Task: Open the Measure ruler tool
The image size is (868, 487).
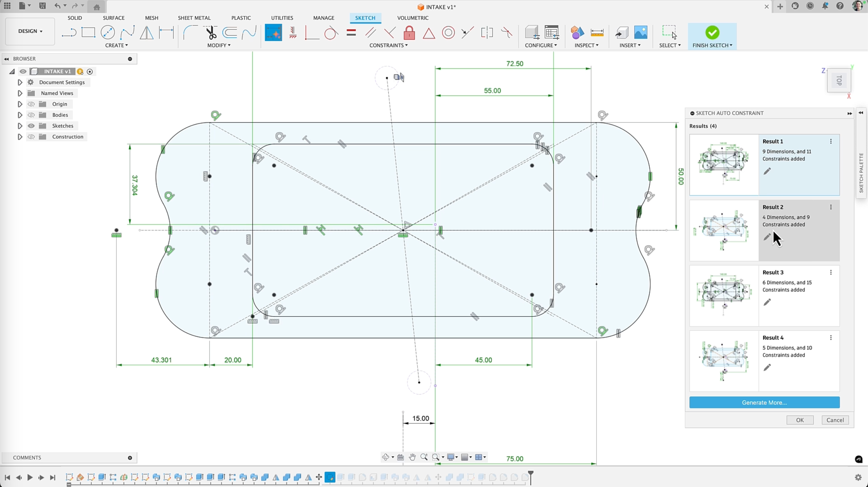Action: coord(597,33)
